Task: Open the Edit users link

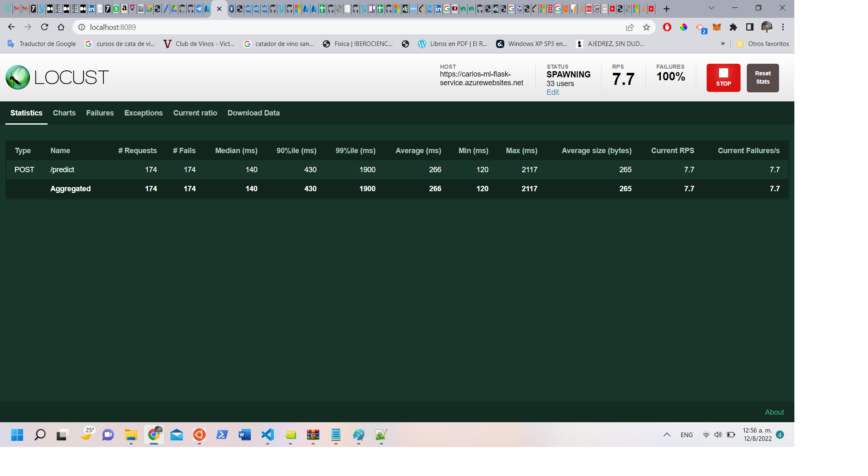Action: click(552, 92)
